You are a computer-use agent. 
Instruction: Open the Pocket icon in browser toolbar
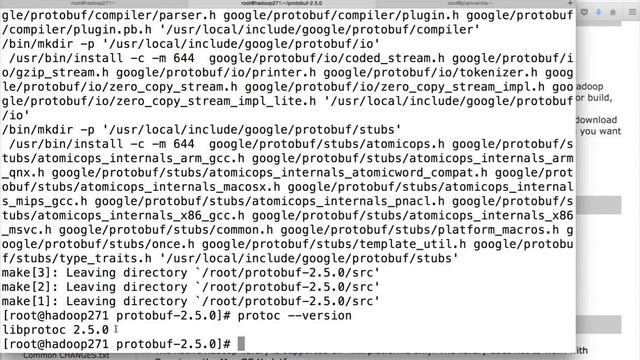pos(584,12)
